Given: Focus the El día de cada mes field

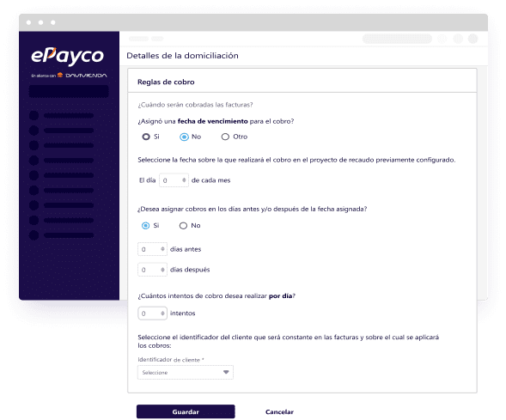Looking at the screenshot, I should pos(174,180).
